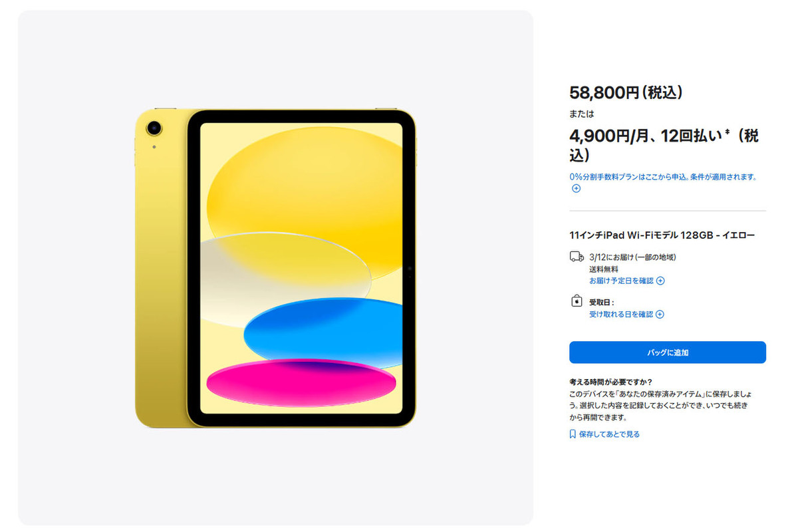Viewport: 798px width, 532px height.
Task: Expand the plus icon next to 受け取れる日を確認
Action: click(660, 315)
